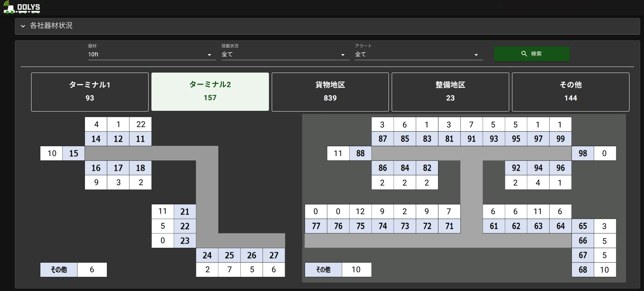Viewport: 644px width, 291px height.
Task: Open the 搭載状況 dropdown
Action: tap(285, 55)
